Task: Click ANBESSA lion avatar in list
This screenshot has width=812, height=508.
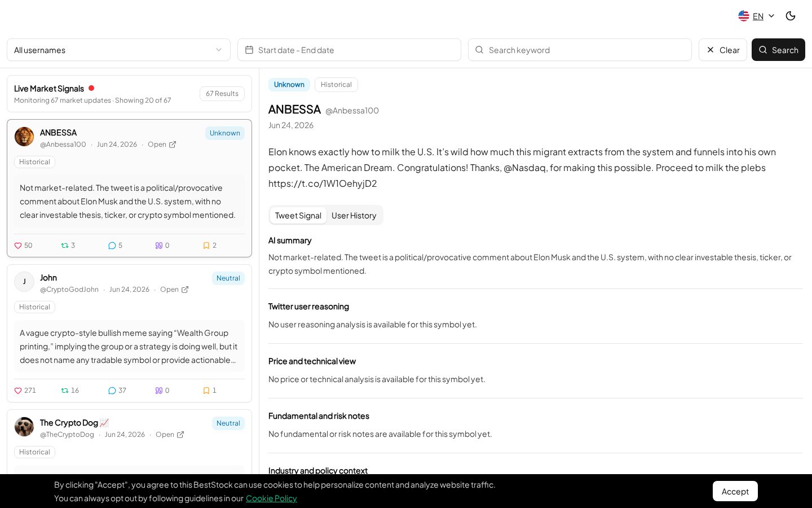Action: [x=24, y=137]
